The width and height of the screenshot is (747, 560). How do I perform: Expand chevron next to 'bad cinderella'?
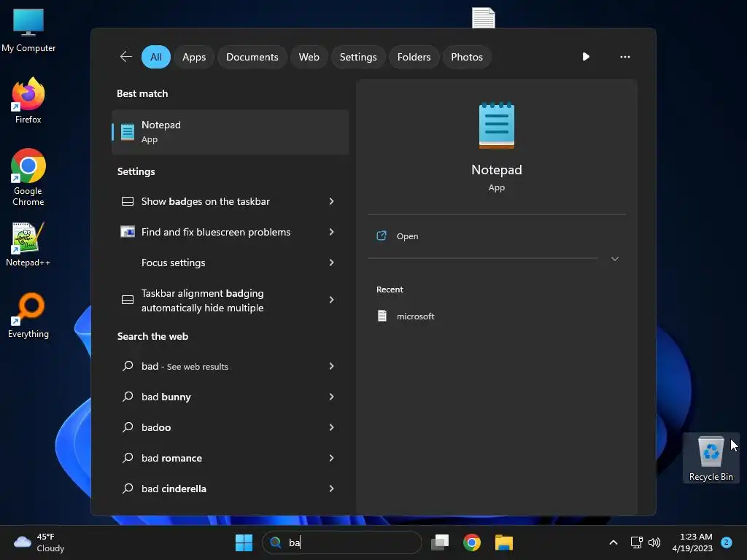pos(332,488)
